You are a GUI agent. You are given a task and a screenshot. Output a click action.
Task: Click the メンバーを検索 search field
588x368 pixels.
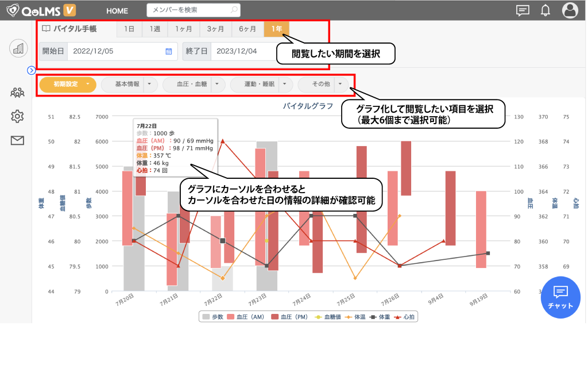click(x=188, y=10)
